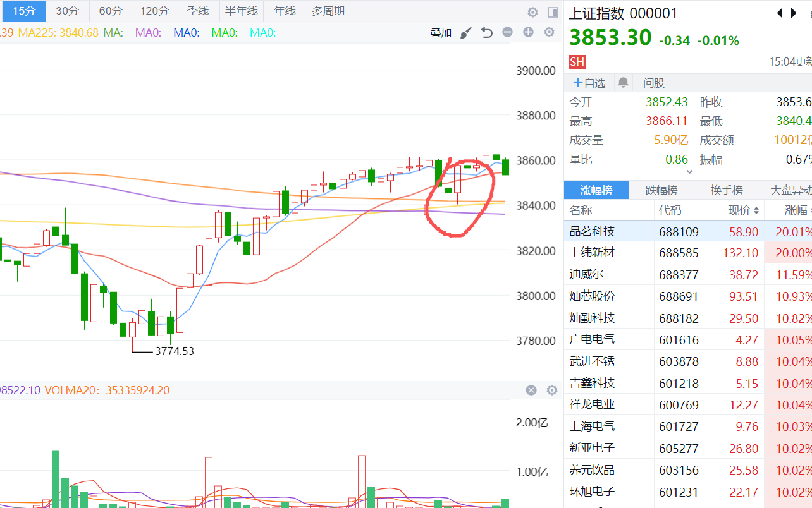Zoom out the chart with minus icon
812x508 pixels.
click(507, 33)
